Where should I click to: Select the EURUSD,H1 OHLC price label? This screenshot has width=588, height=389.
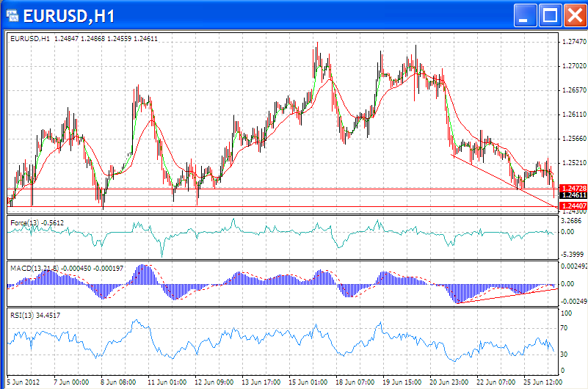click(x=84, y=38)
